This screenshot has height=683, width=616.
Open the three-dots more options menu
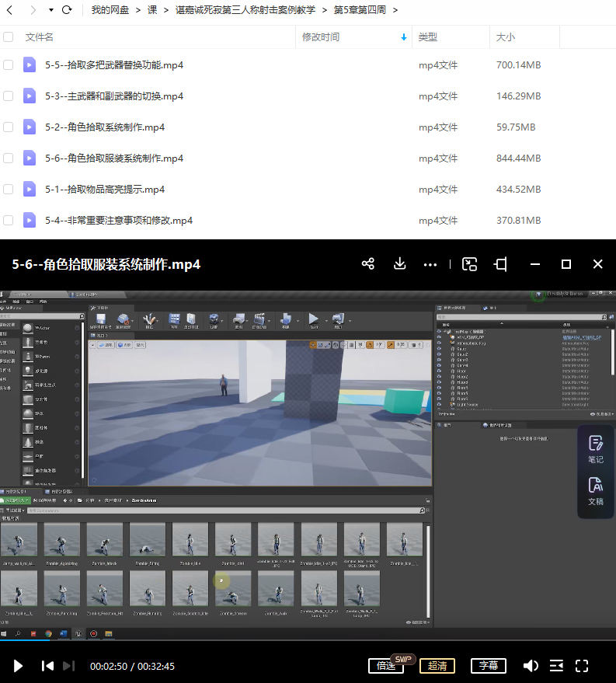tap(430, 264)
